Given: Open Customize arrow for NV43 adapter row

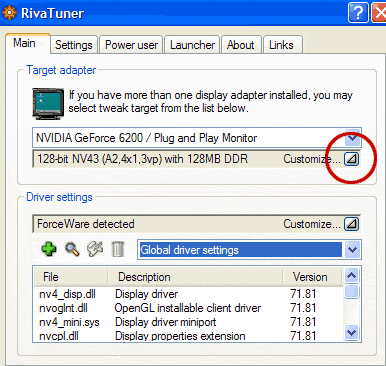Looking at the screenshot, I should [351, 159].
